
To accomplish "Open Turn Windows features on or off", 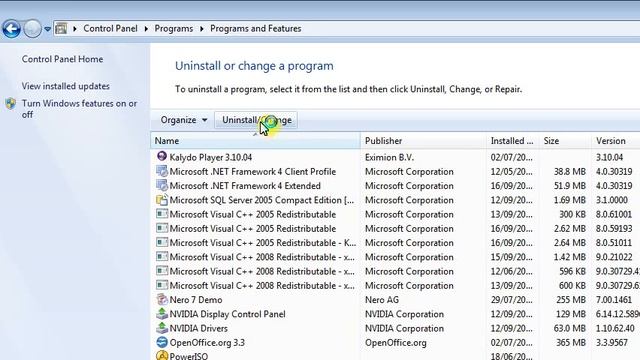I will click(x=79, y=109).
